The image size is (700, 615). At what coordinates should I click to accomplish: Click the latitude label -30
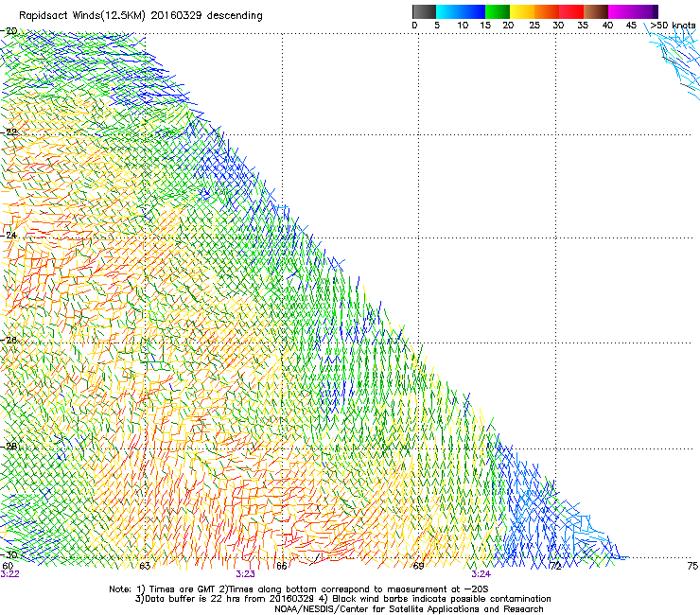click(10, 554)
